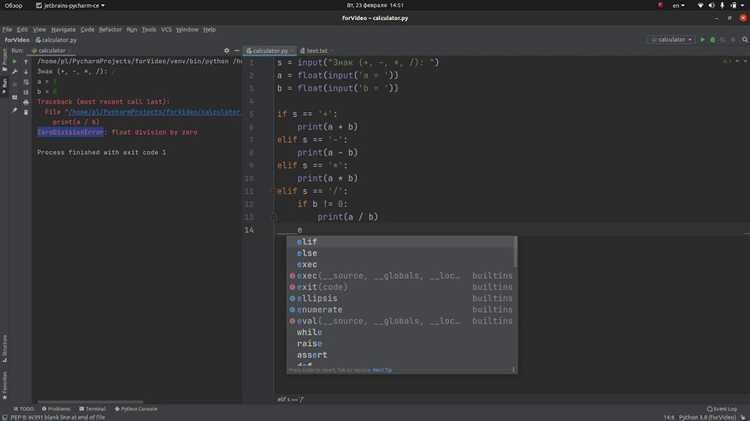Open Project tool window side tab
Screen dimensions: 750x421
pyautogui.click(x=4, y=58)
